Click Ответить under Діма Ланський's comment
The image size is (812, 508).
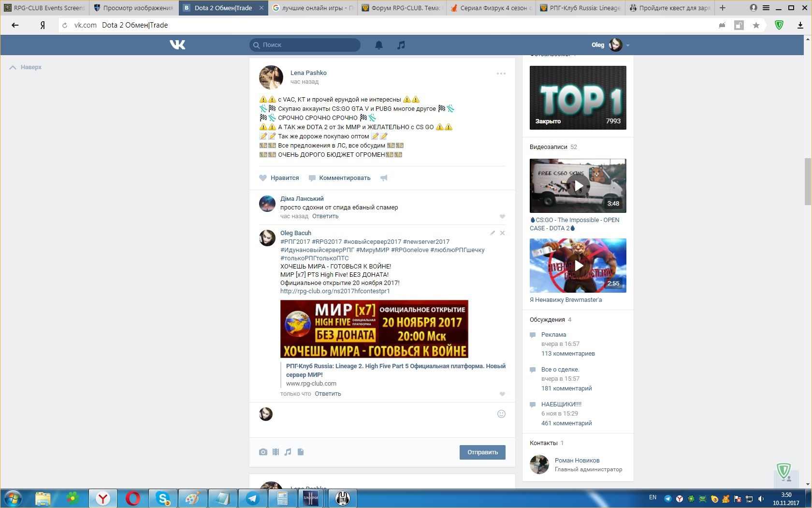point(325,216)
